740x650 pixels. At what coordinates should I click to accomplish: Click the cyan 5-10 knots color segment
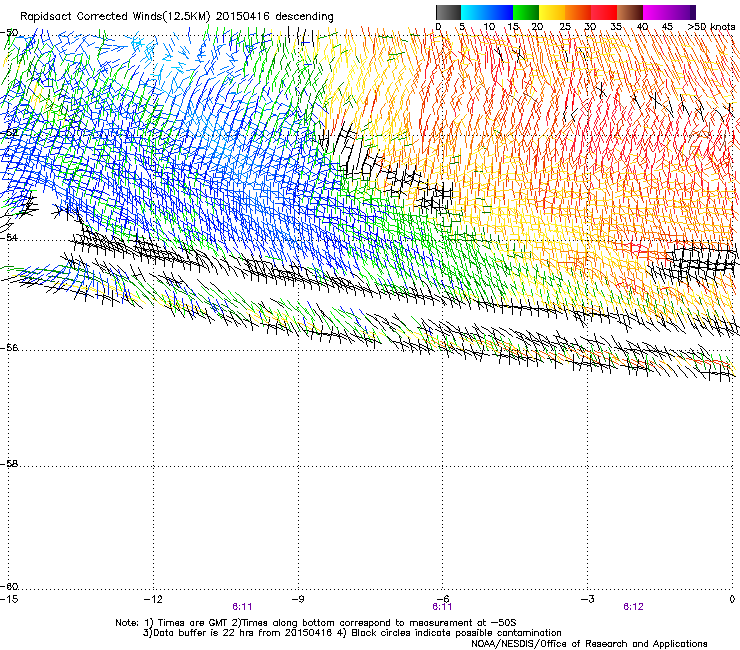(x=474, y=12)
